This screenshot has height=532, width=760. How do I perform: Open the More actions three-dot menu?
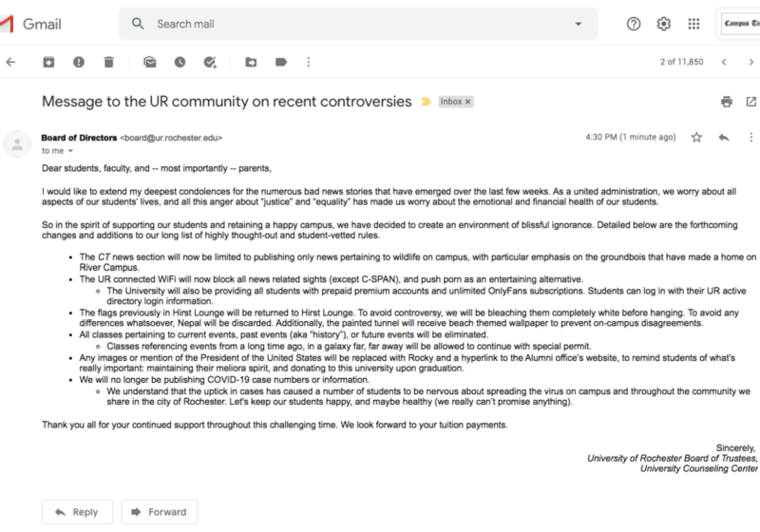pyautogui.click(x=308, y=62)
